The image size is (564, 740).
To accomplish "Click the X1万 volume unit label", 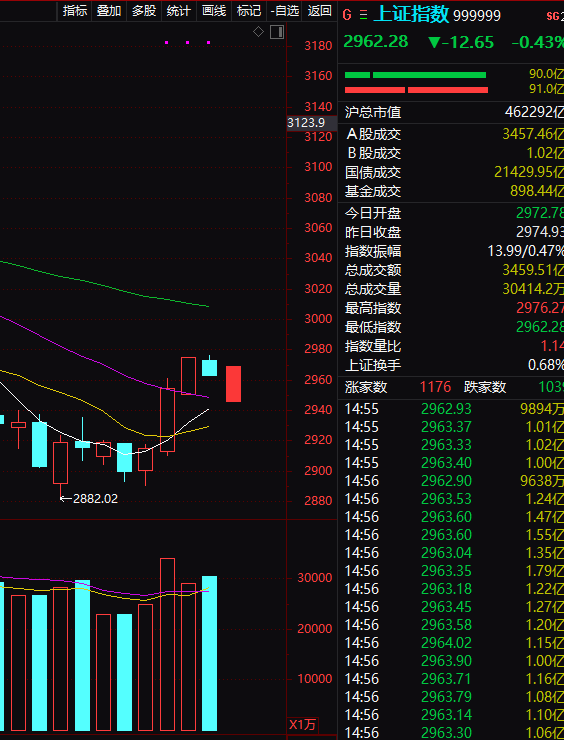I will (x=303, y=724).
